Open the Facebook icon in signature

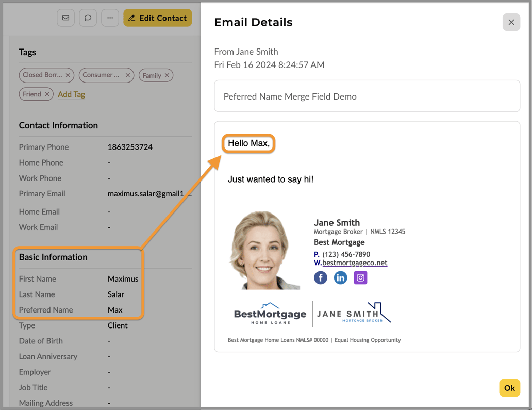click(321, 278)
